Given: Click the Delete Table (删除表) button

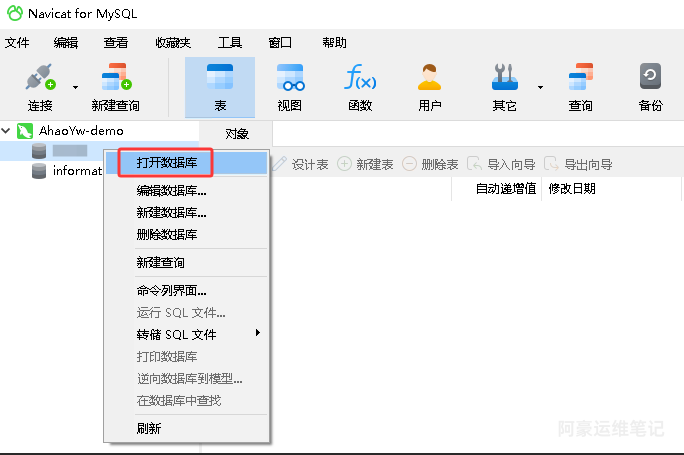Looking at the screenshot, I should (430, 164).
